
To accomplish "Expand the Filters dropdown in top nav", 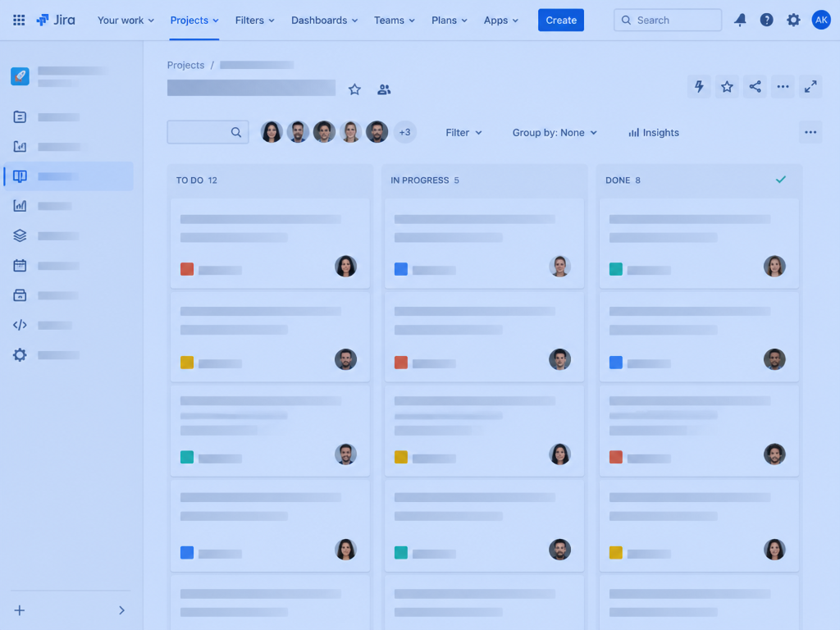I will pos(255,21).
